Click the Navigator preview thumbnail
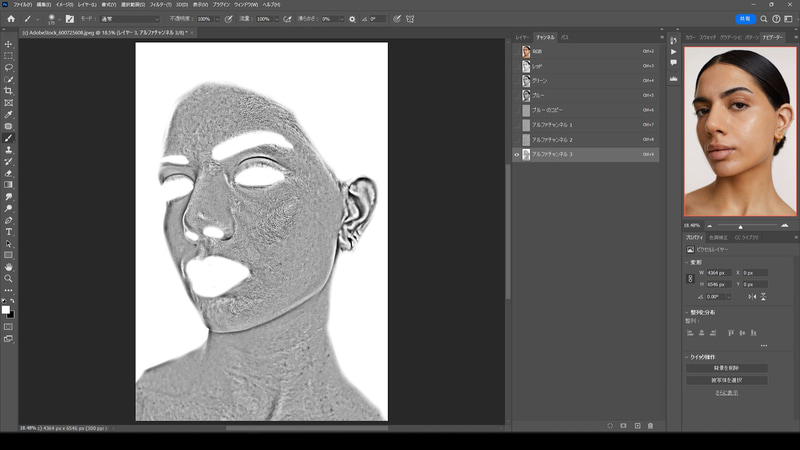 pyautogui.click(x=740, y=131)
